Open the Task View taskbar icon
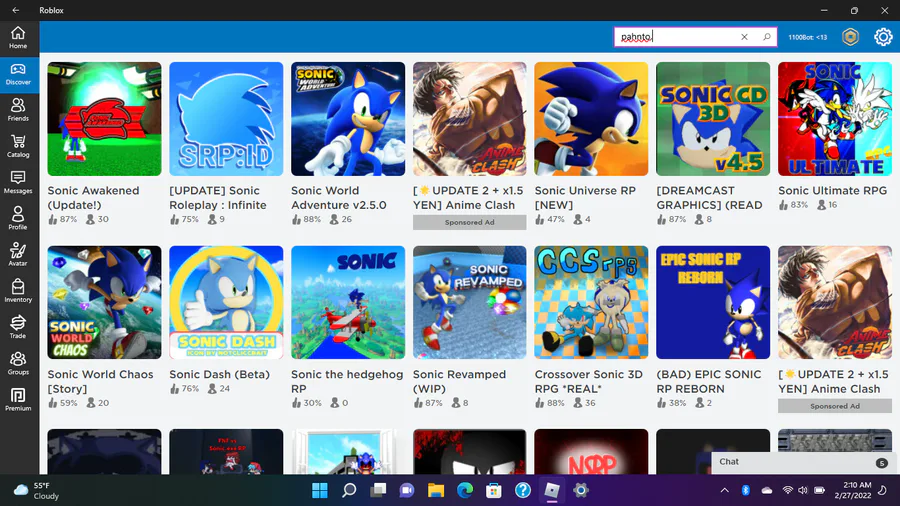The height and width of the screenshot is (506, 900). (x=378, y=491)
